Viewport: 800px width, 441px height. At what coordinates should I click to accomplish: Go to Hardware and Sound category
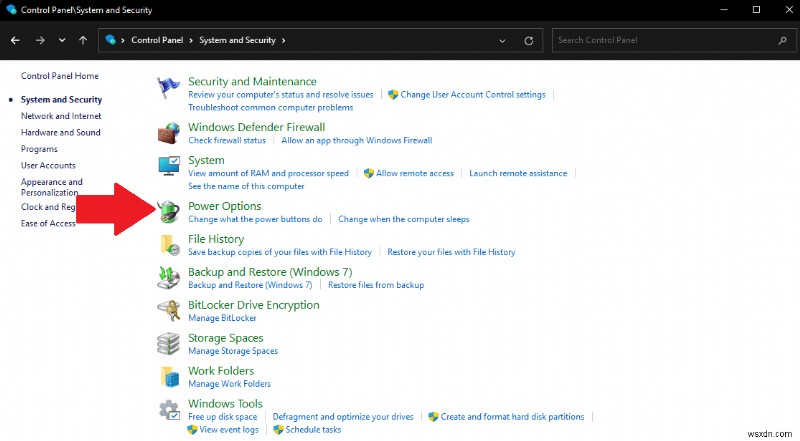coord(61,132)
